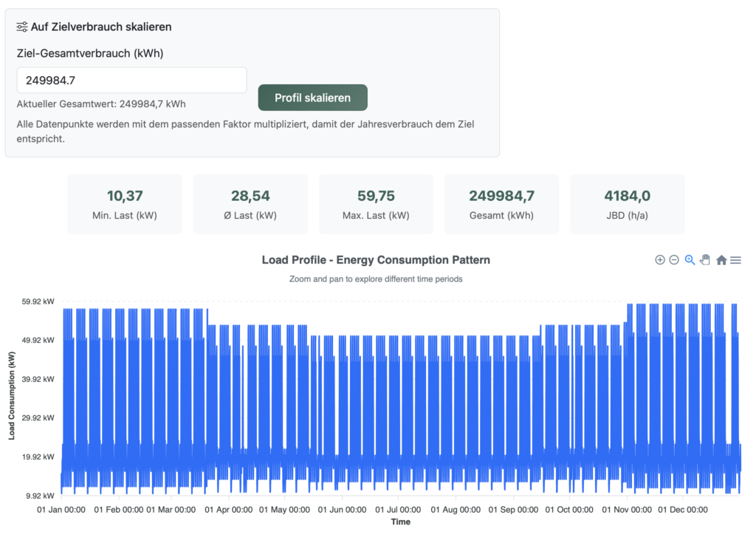This screenshot has height=540, width=756.
Task: Click the Load Profile chart title
Action: click(x=376, y=260)
